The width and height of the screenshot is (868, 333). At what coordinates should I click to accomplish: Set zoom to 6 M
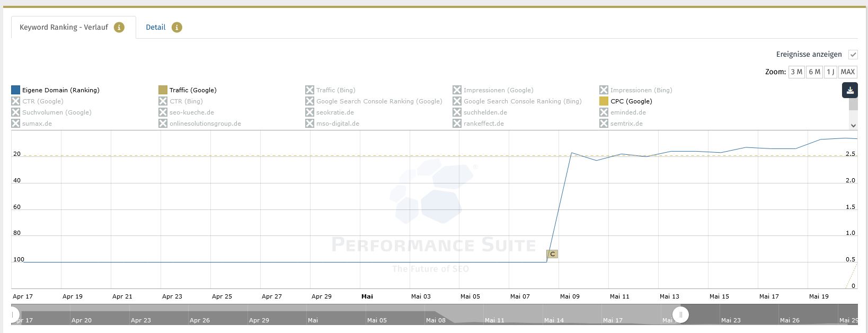coord(814,72)
